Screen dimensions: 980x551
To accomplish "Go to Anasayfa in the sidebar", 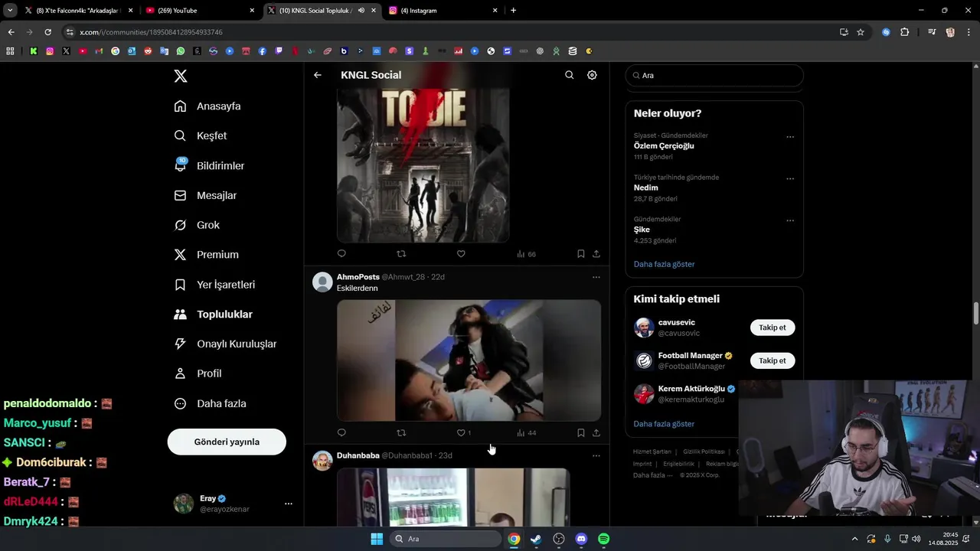I will (207, 106).
